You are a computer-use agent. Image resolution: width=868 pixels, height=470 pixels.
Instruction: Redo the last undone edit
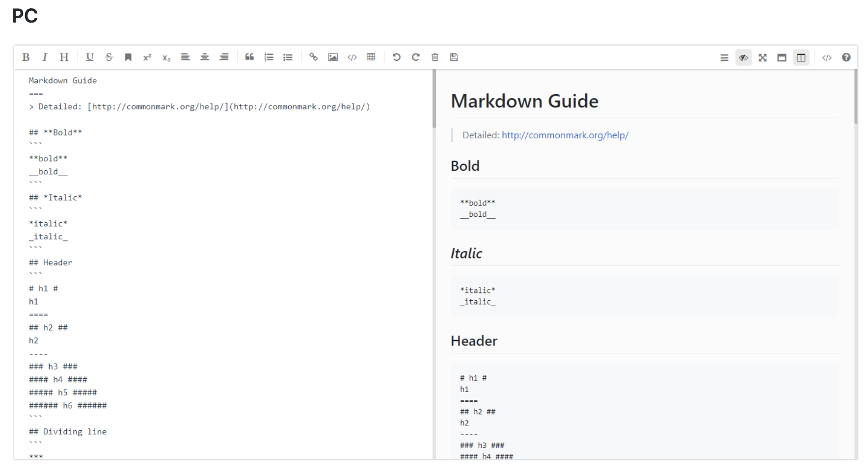(416, 57)
